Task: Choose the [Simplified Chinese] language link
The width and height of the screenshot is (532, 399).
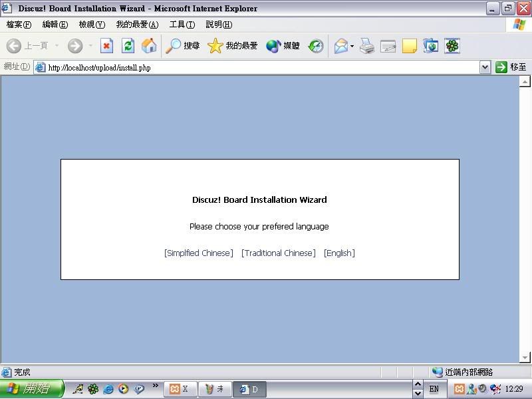Action: pyautogui.click(x=198, y=253)
